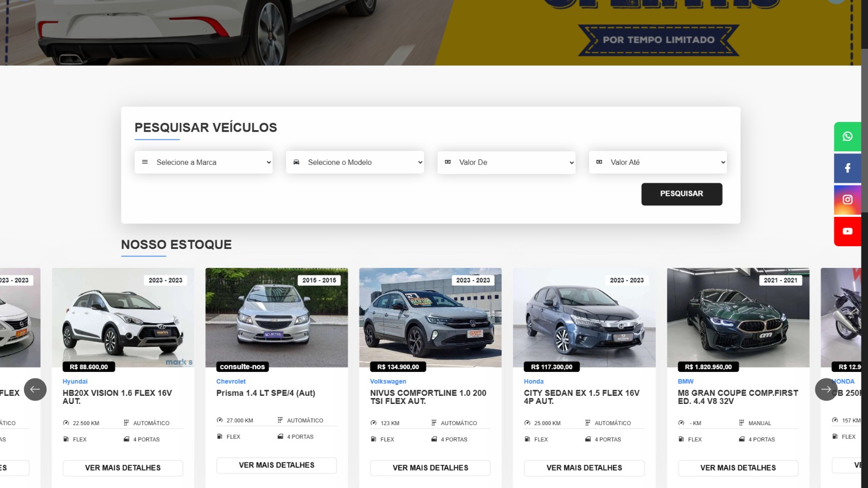
Task: Open the Instagram profile link
Action: pos(847,200)
